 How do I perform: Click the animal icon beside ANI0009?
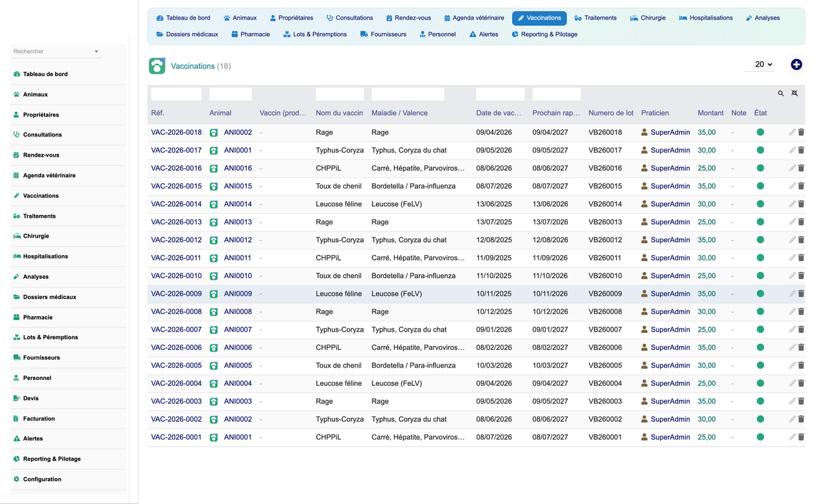(x=214, y=294)
